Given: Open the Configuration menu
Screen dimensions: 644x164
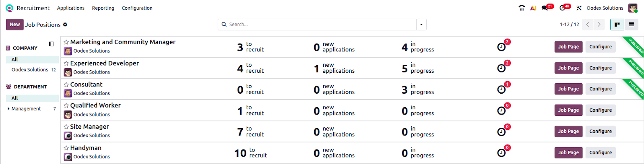Looking at the screenshot, I should coord(137,8).
